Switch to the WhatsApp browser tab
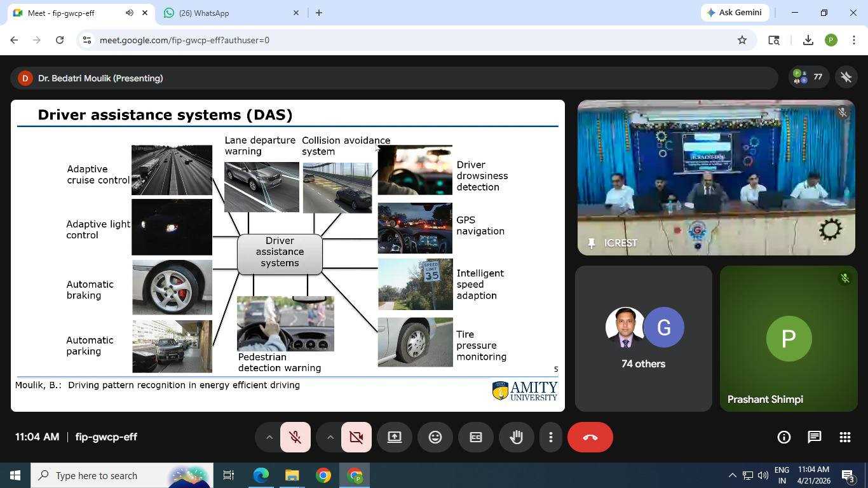 click(226, 13)
